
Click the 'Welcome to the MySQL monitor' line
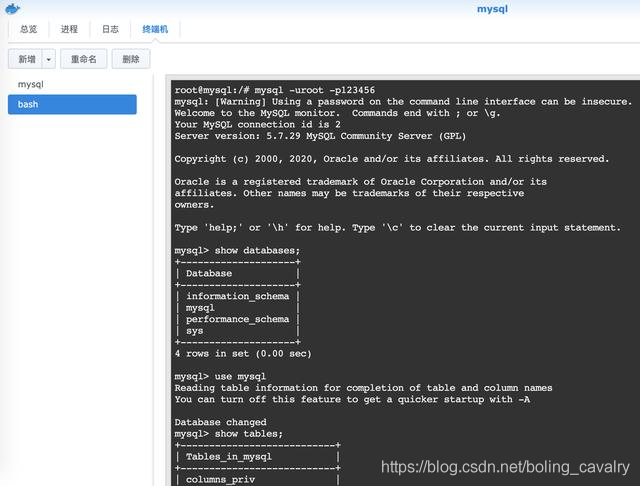337,113
